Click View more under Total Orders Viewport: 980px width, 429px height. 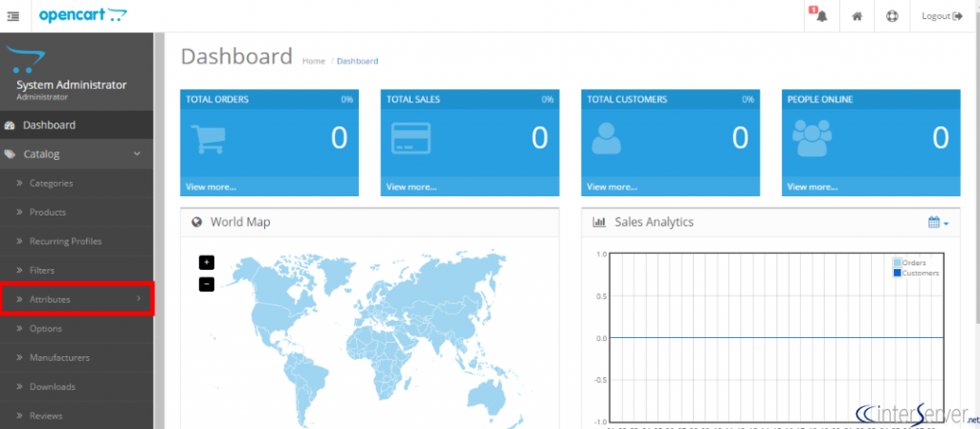(212, 187)
